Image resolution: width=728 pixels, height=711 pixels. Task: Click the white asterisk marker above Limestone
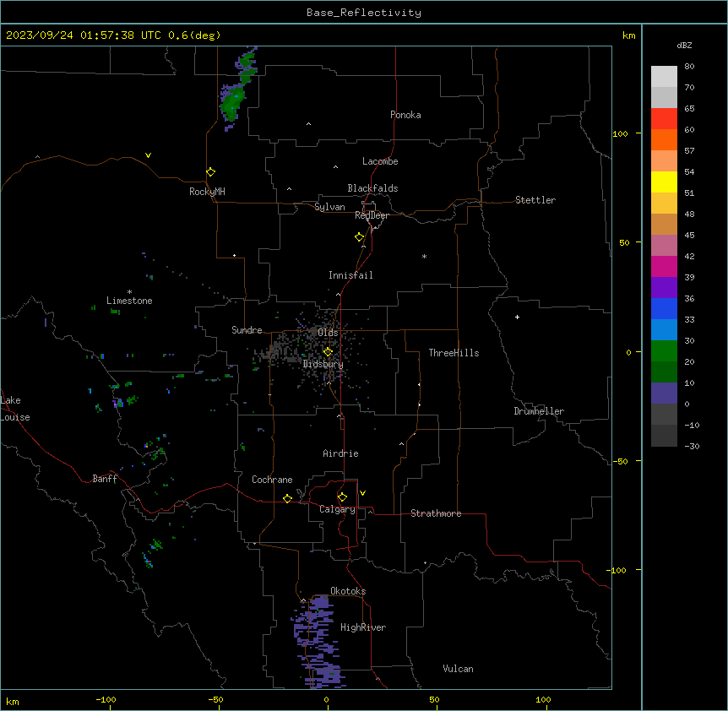(129, 292)
